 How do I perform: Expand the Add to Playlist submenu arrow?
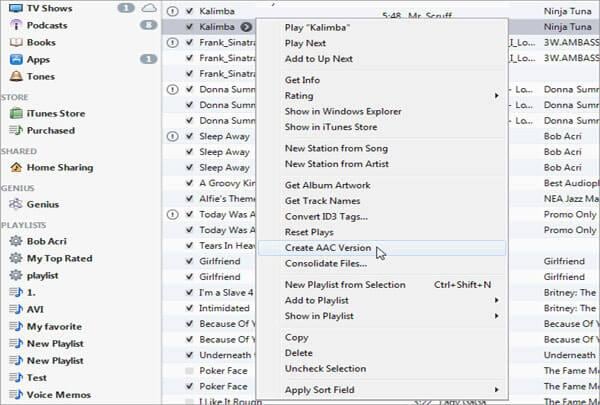click(x=496, y=300)
